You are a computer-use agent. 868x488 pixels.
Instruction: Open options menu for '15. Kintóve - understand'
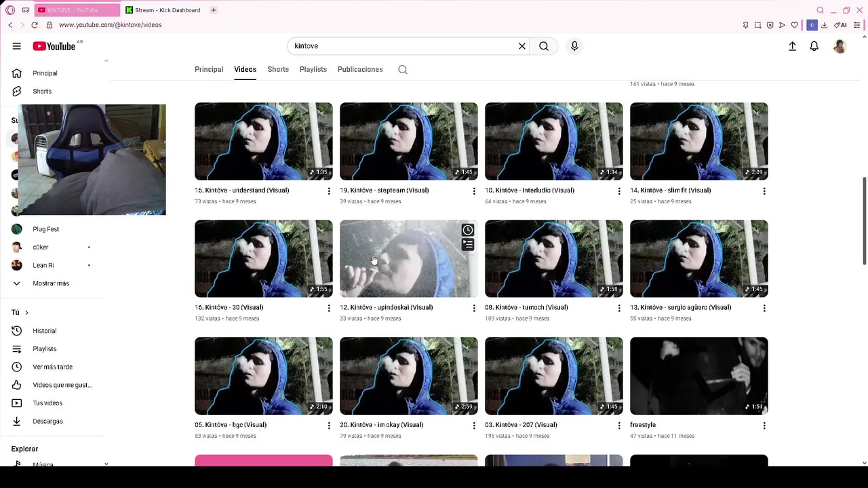pos(329,191)
